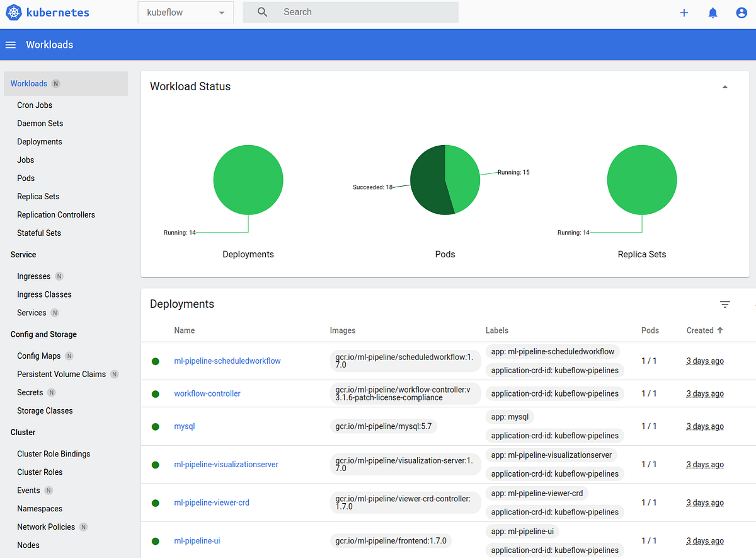This screenshot has height=558, width=756.
Task: Go to Deployments in the sidebar
Action: click(x=40, y=142)
